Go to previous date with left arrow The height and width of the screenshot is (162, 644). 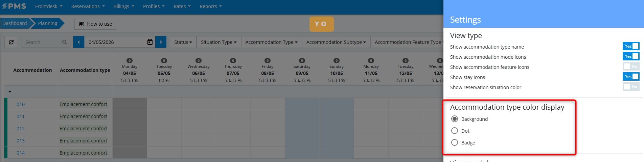pyautogui.click(x=78, y=42)
